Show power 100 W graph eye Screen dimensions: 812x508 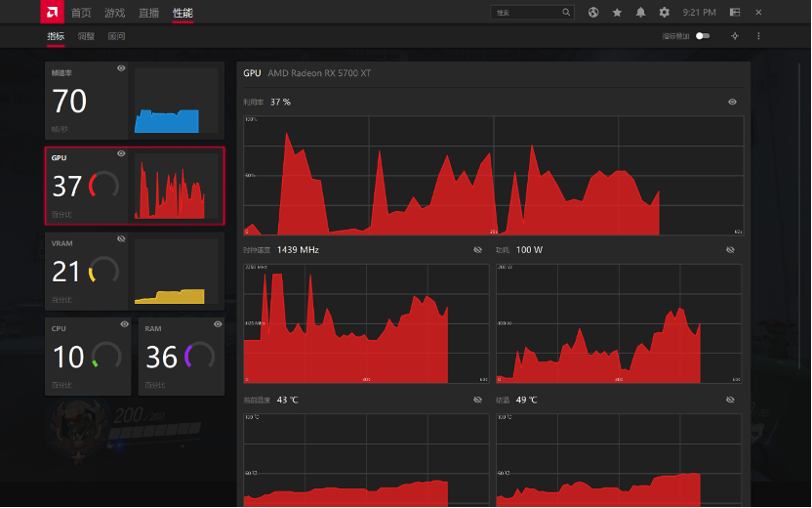[x=730, y=250]
